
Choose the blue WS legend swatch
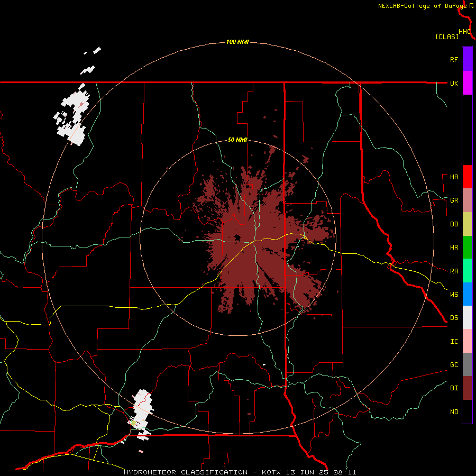(467, 294)
